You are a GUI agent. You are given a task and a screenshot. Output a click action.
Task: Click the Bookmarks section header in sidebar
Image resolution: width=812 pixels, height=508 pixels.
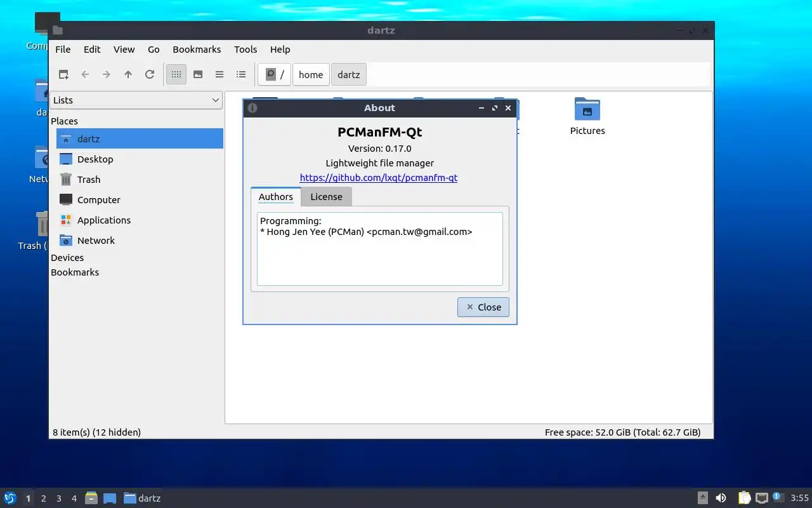coord(75,272)
